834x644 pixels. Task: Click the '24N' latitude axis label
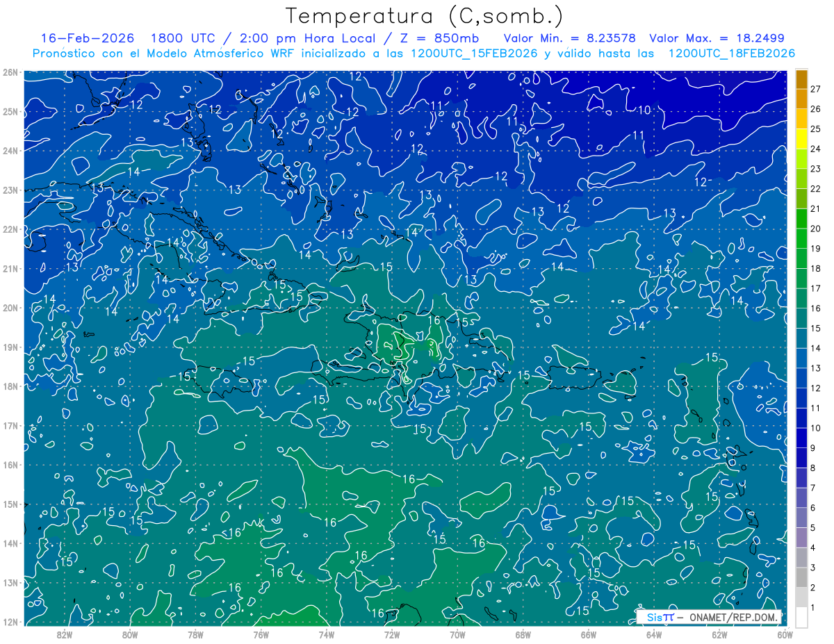click(x=10, y=151)
